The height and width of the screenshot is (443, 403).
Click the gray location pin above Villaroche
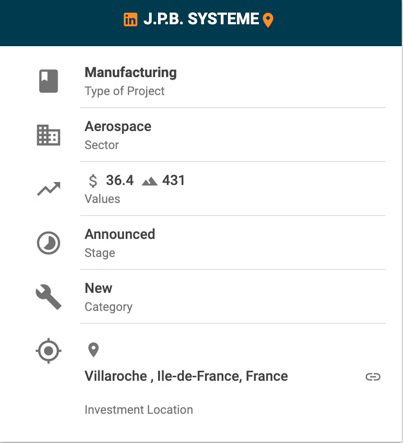93,350
